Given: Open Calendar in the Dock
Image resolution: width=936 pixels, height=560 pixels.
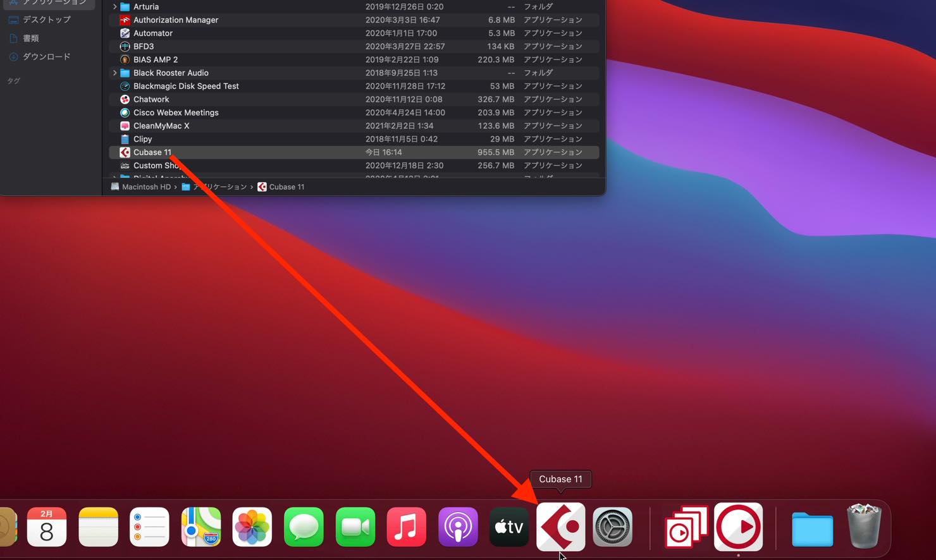Looking at the screenshot, I should 47,527.
